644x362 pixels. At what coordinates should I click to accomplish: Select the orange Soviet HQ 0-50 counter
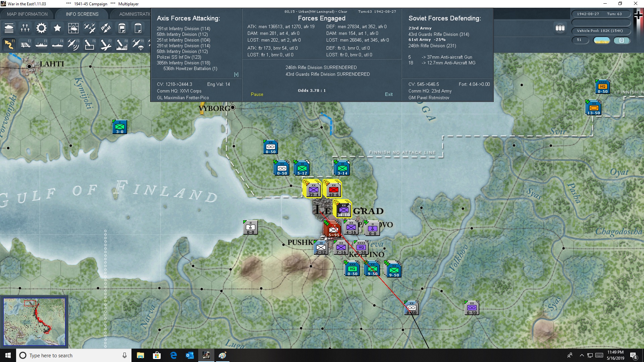[x=603, y=87]
